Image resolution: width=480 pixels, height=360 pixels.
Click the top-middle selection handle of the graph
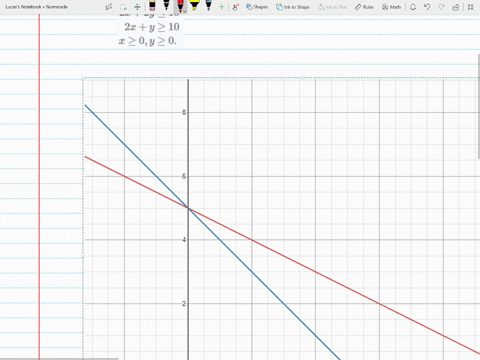point(302,78)
